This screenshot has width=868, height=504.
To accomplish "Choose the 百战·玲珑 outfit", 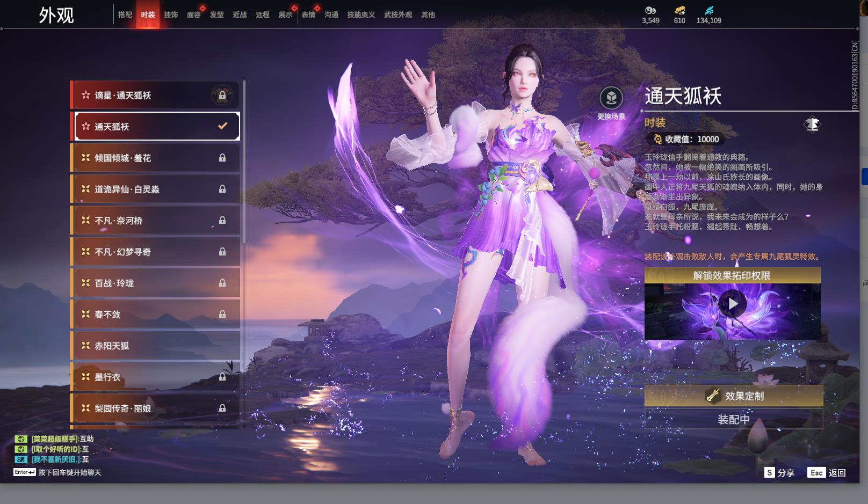I will (156, 283).
